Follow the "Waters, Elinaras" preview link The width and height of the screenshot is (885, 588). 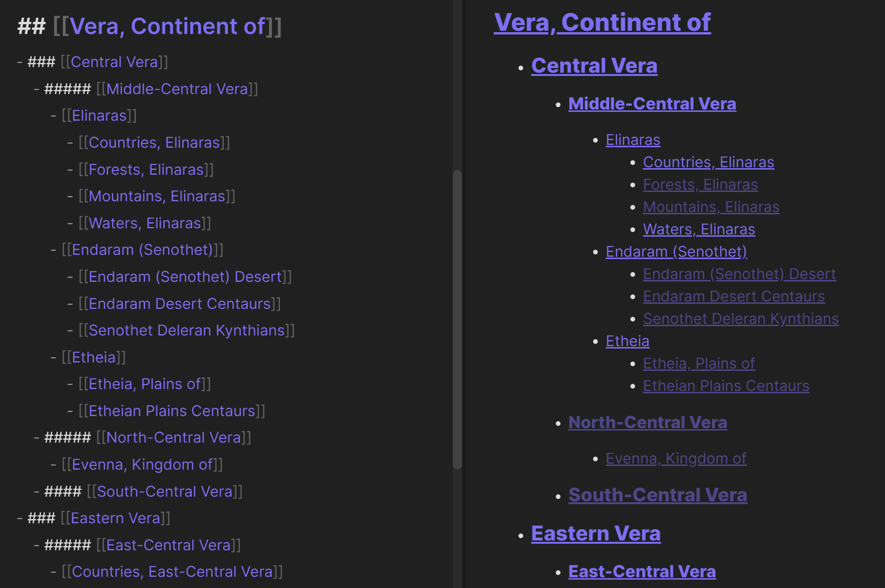tap(698, 229)
